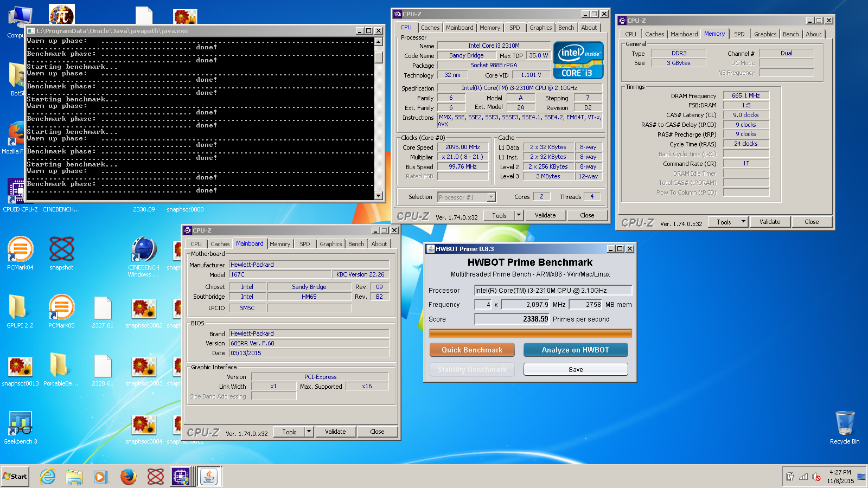The width and height of the screenshot is (868, 488).
Task: Open Tools dropdown arrow in CPU window
Action: pos(519,215)
